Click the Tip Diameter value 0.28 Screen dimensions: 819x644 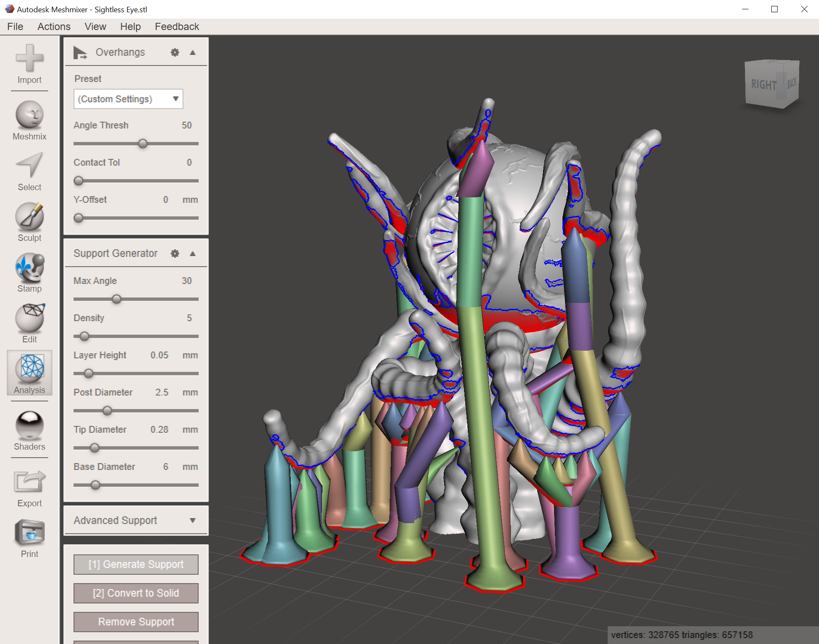[x=159, y=429]
